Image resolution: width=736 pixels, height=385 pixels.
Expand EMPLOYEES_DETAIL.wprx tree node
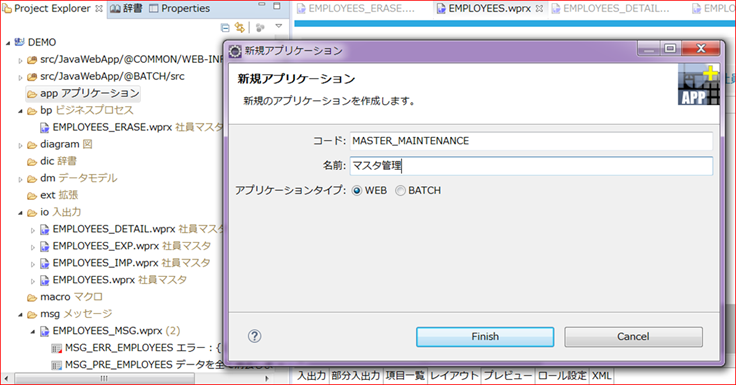[33, 230]
